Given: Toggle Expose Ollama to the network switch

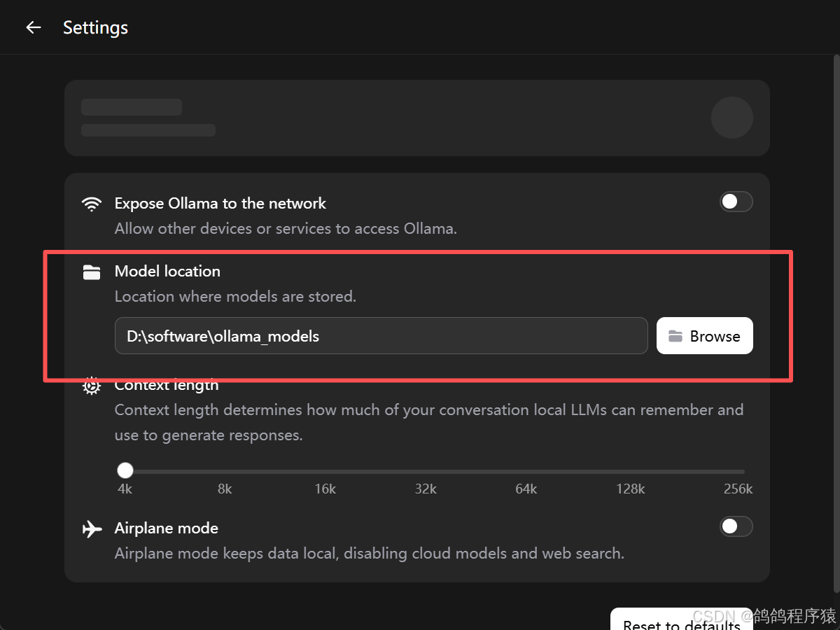Looking at the screenshot, I should pyautogui.click(x=736, y=202).
